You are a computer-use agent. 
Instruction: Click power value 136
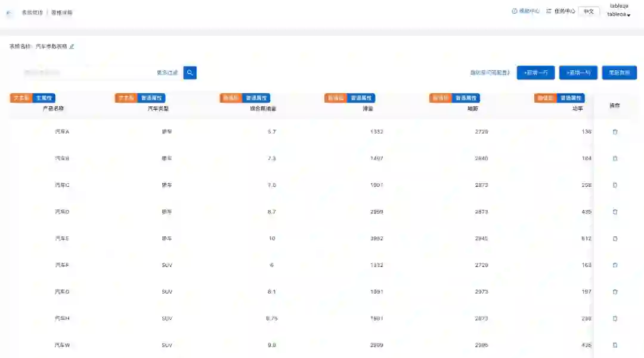pos(587,132)
